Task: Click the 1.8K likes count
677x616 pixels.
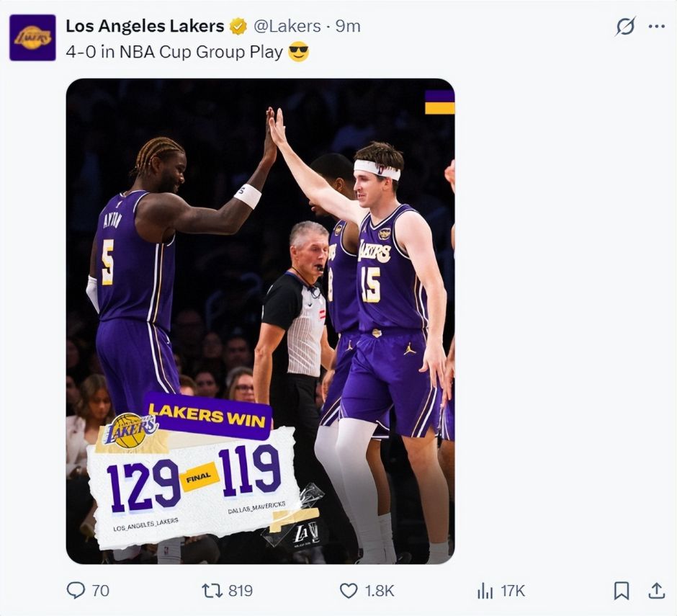Action: [379, 591]
